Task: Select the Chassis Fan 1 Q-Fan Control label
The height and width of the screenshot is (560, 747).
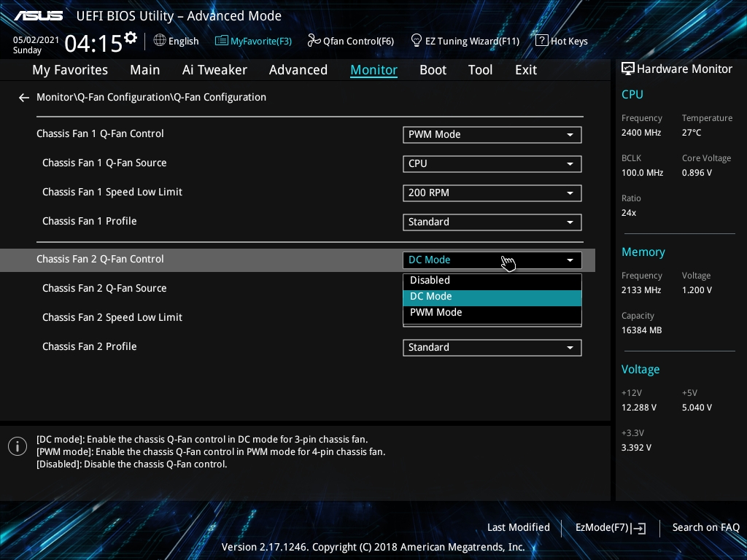Action: click(100, 134)
